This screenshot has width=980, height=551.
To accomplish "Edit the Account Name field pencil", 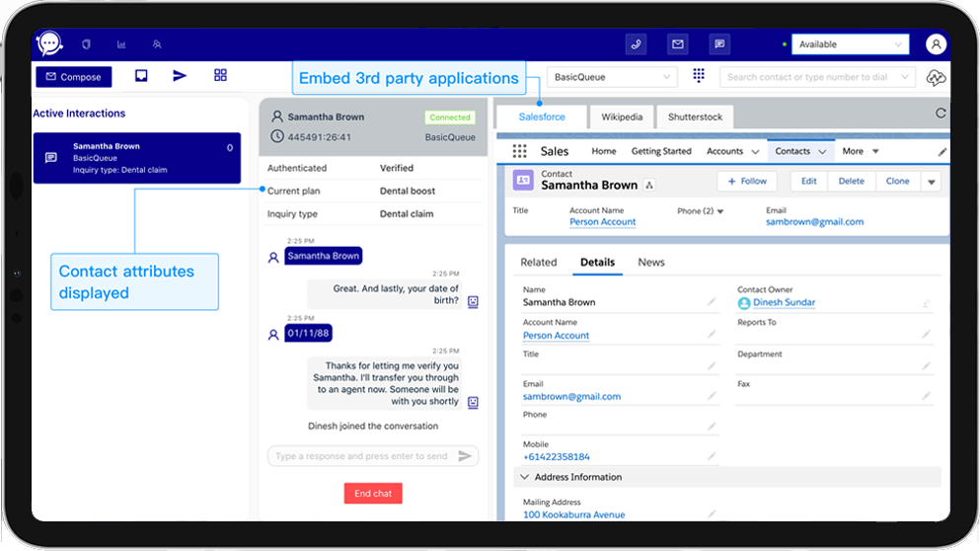I will pyautogui.click(x=712, y=335).
